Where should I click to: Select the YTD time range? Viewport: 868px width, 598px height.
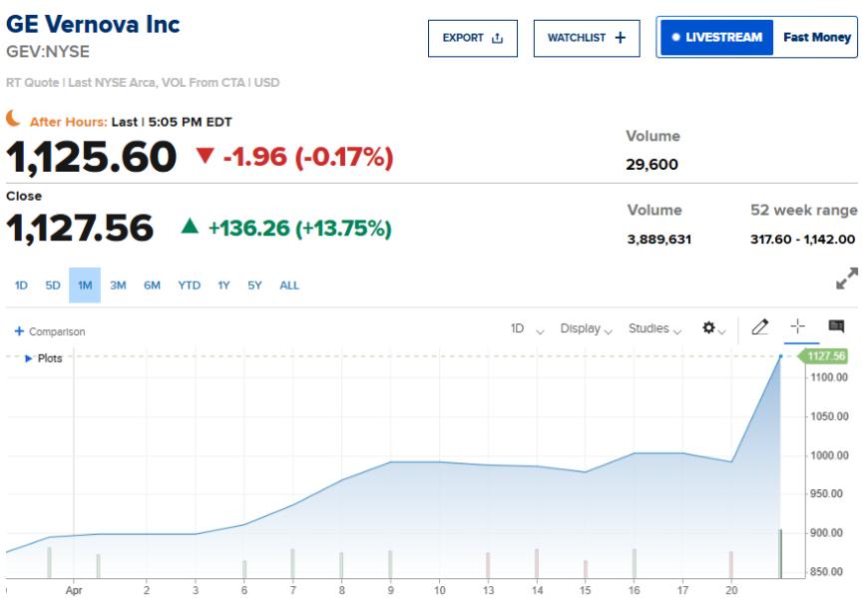[x=189, y=286]
